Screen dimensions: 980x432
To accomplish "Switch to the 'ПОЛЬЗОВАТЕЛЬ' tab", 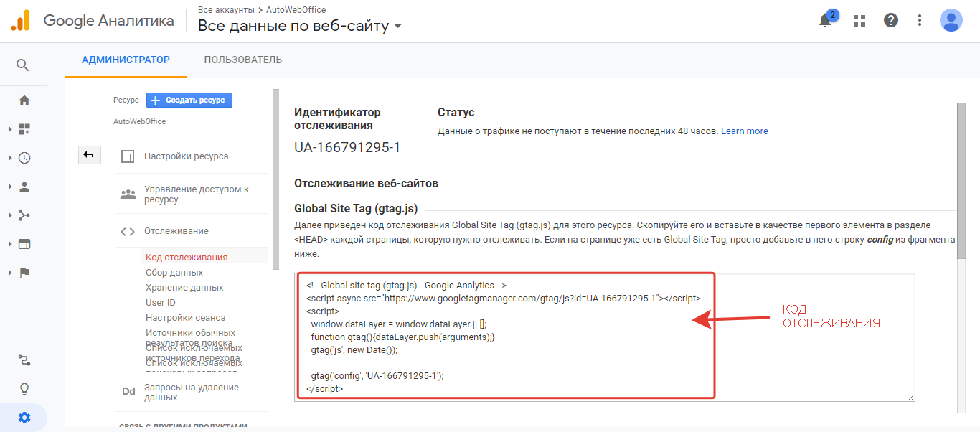I will click(242, 60).
